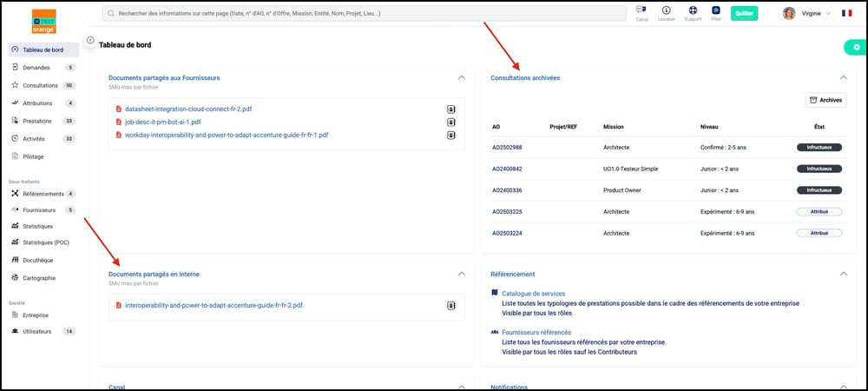Collapse Documents partagés aux Fournisseurs panel
Image resolution: width=868 pixels, height=391 pixels.
[461, 77]
